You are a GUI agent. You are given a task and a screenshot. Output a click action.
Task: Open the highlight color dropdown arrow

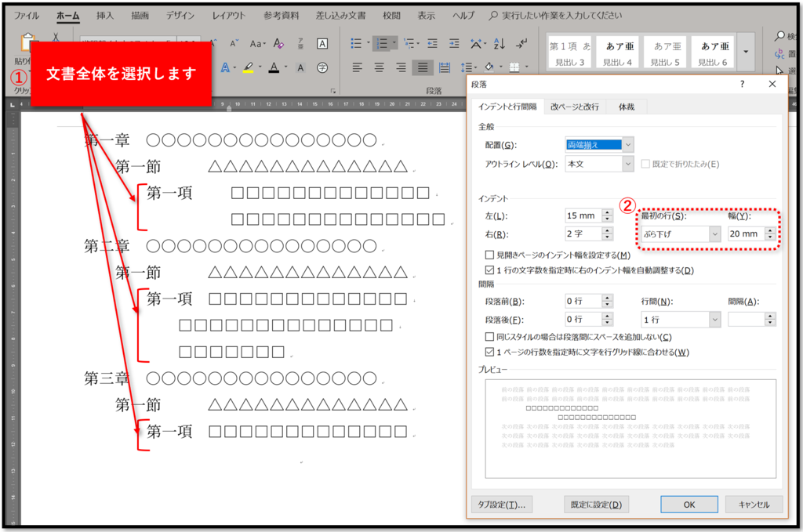260,67
